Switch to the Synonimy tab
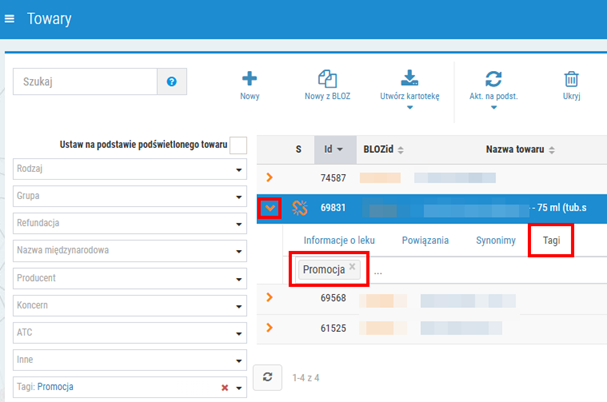 pos(496,241)
